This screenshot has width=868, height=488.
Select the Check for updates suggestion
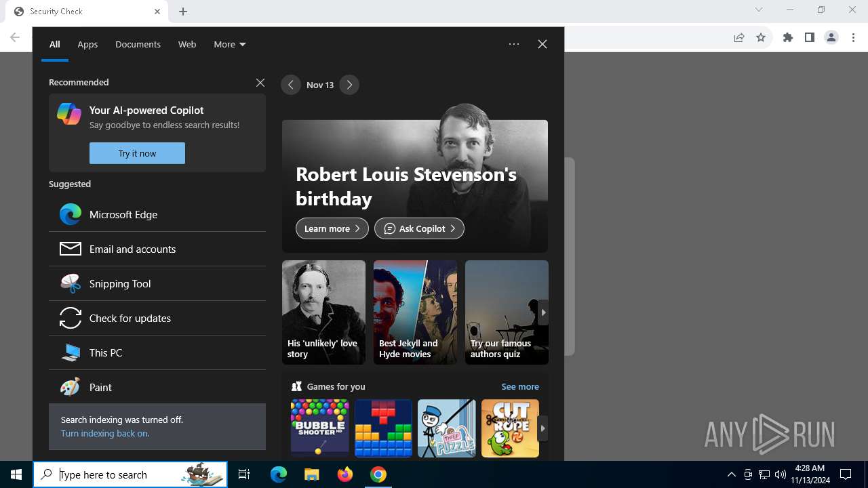pos(157,318)
